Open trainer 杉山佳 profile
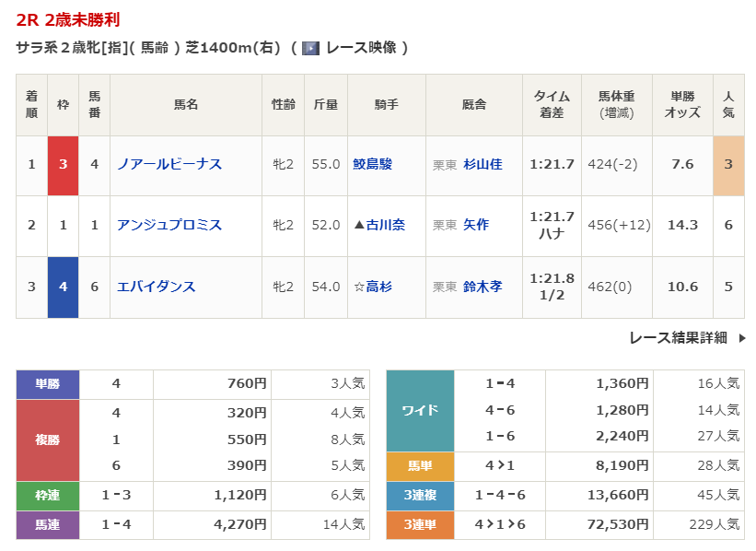 point(483,164)
